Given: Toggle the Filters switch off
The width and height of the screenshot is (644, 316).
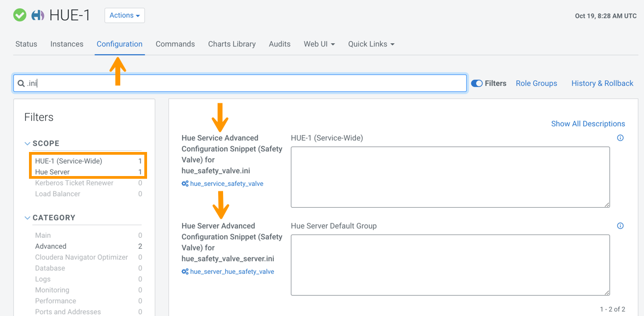Looking at the screenshot, I should click(x=477, y=84).
